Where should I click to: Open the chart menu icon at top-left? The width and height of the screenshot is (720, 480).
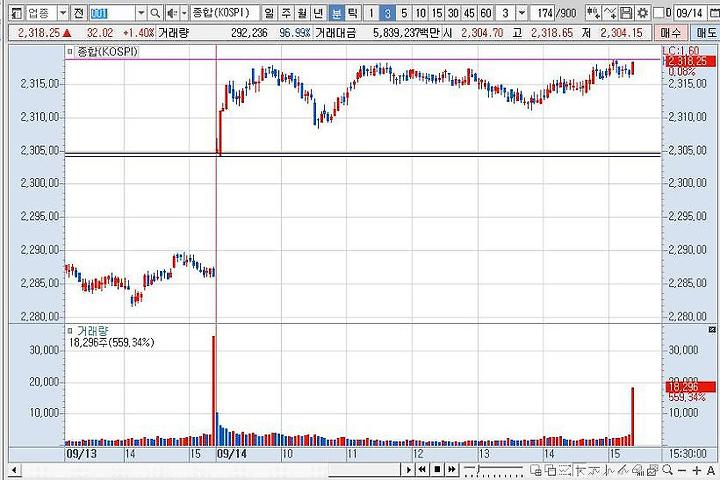pos(17,13)
